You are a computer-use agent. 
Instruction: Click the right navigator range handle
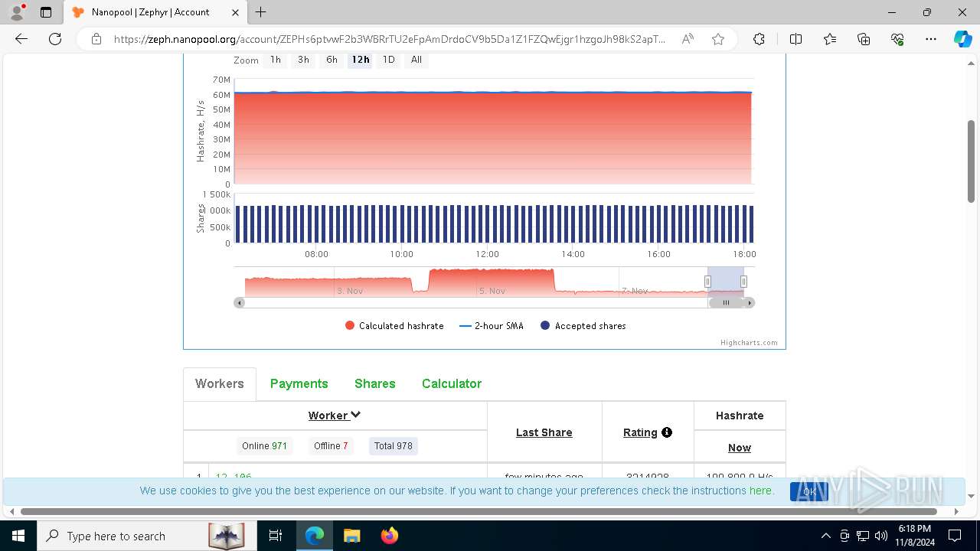(743, 282)
